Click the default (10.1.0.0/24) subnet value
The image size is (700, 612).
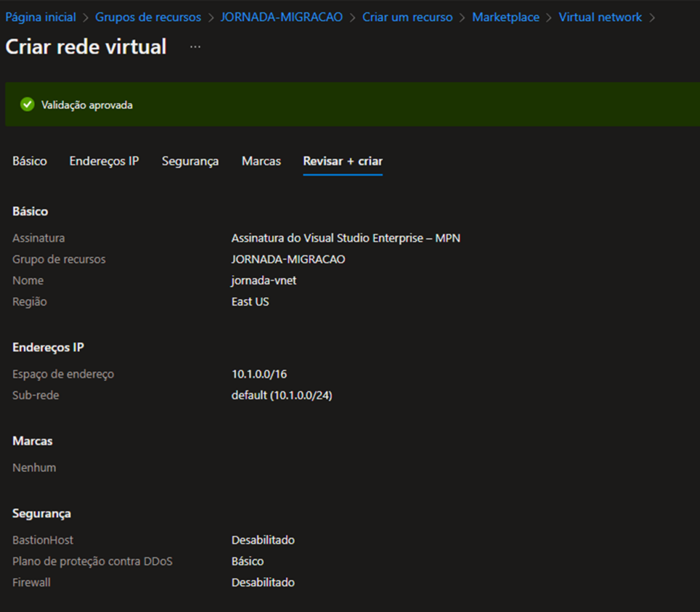pyautogui.click(x=282, y=395)
